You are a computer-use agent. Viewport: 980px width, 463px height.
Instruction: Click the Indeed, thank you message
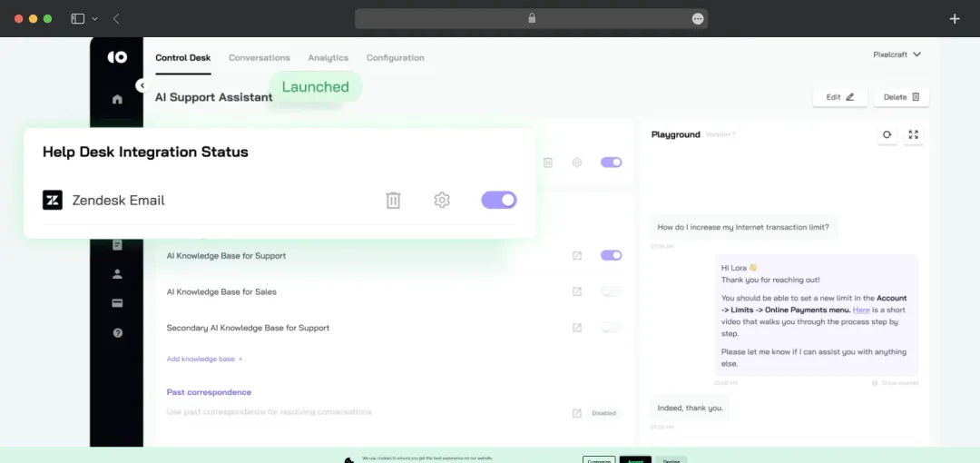point(690,408)
